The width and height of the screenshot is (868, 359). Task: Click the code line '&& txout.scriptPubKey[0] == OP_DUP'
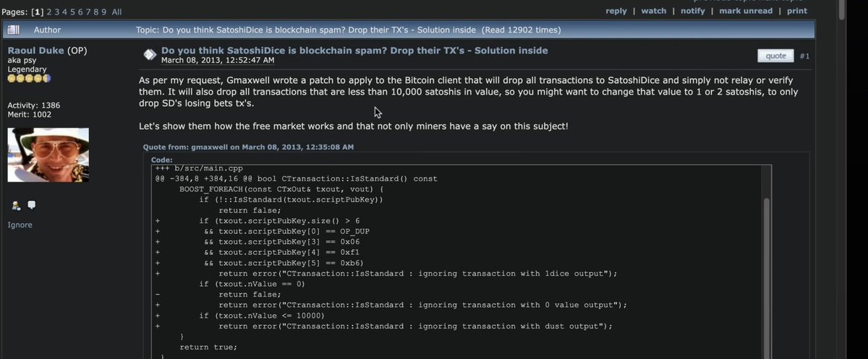point(287,231)
